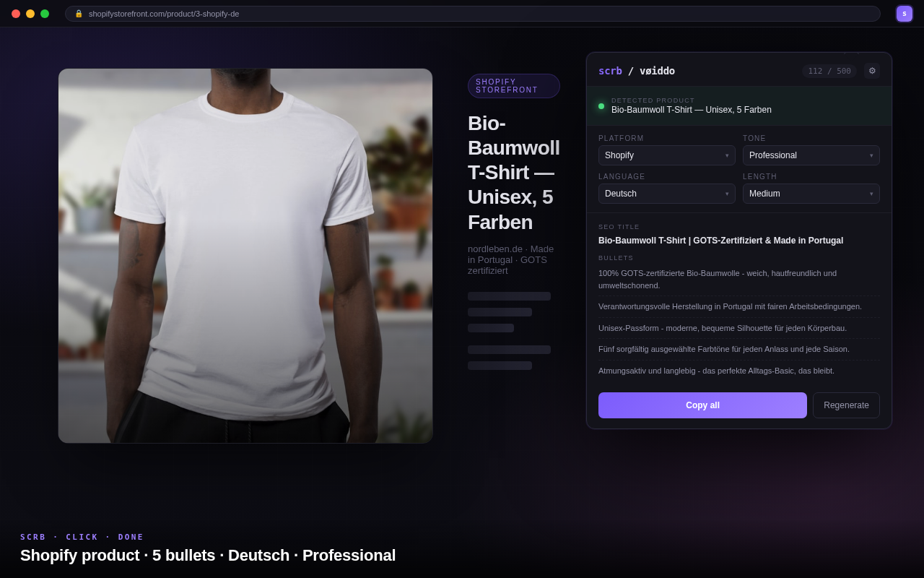Click Regenerate to create new copy
The height and width of the screenshot is (578, 924).
point(846,405)
